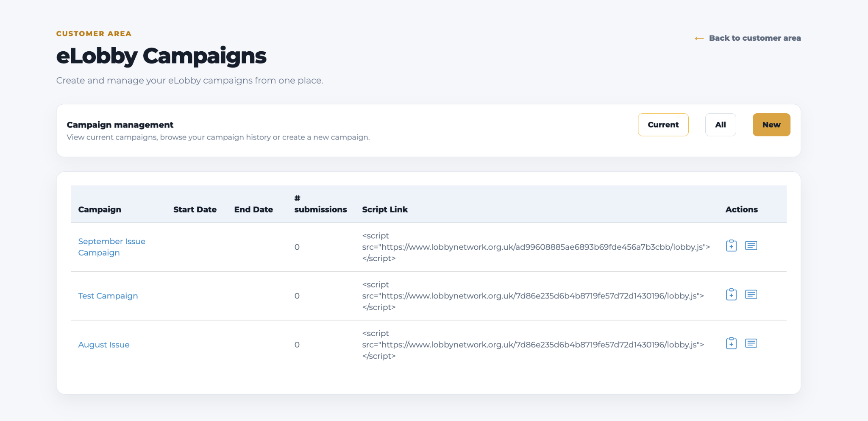Show Current campaigns
Image resolution: width=868 pixels, height=421 pixels.
point(663,125)
